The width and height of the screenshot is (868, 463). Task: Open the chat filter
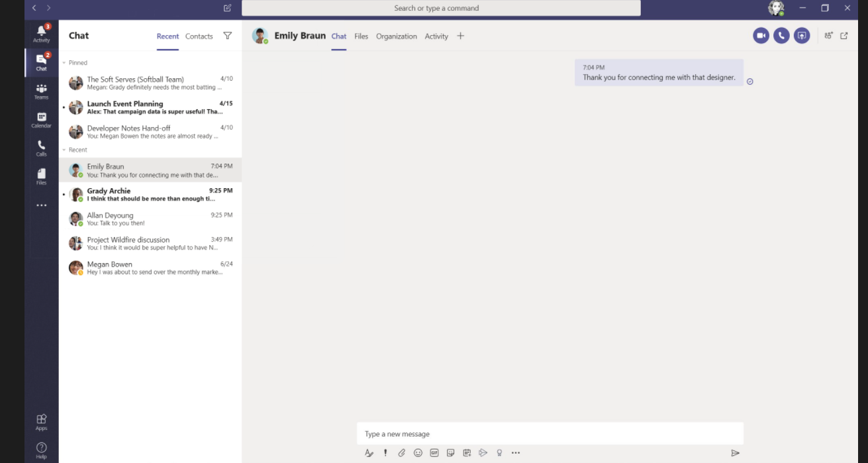coord(227,36)
